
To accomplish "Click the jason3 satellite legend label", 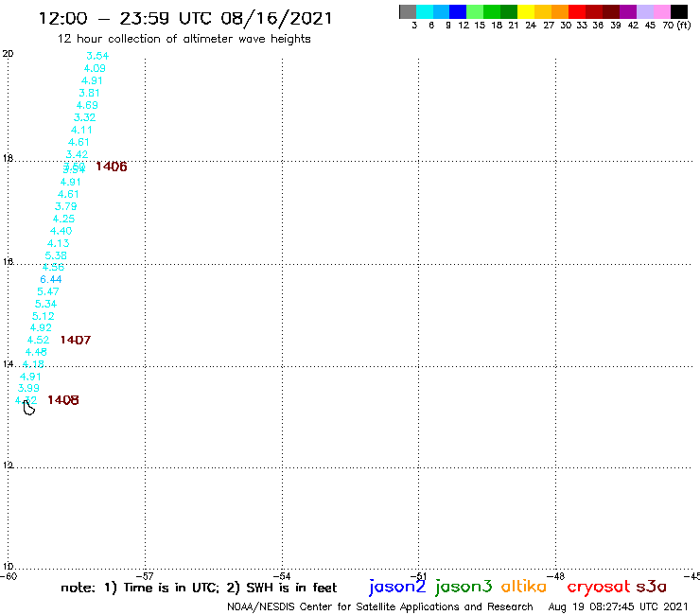I will [x=464, y=587].
